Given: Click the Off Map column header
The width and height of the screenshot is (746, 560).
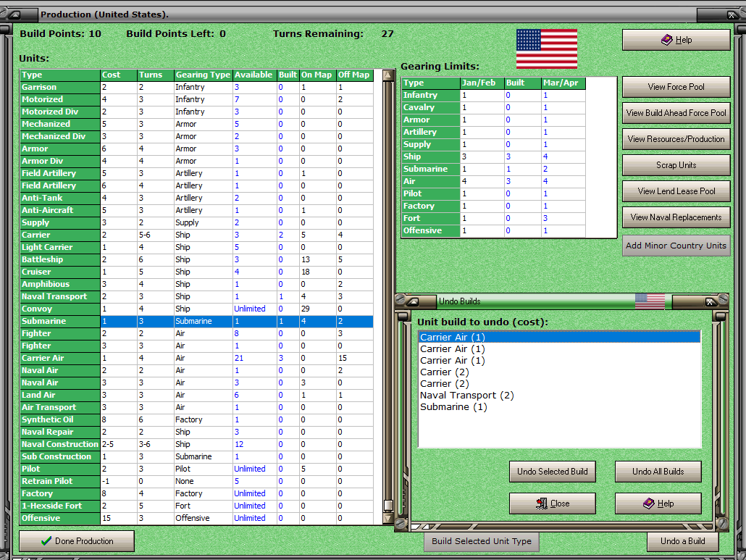Looking at the screenshot, I should [x=354, y=75].
